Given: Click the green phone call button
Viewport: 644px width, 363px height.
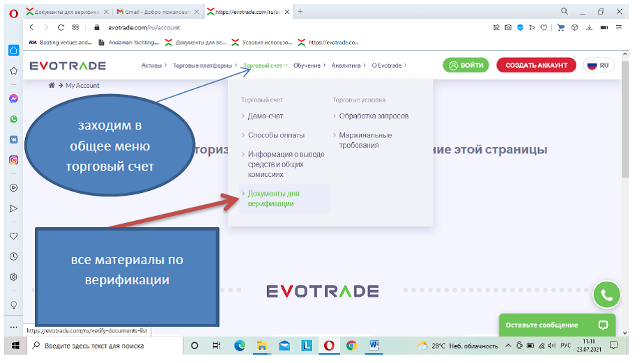Looking at the screenshot, I should tap(606, 295).
